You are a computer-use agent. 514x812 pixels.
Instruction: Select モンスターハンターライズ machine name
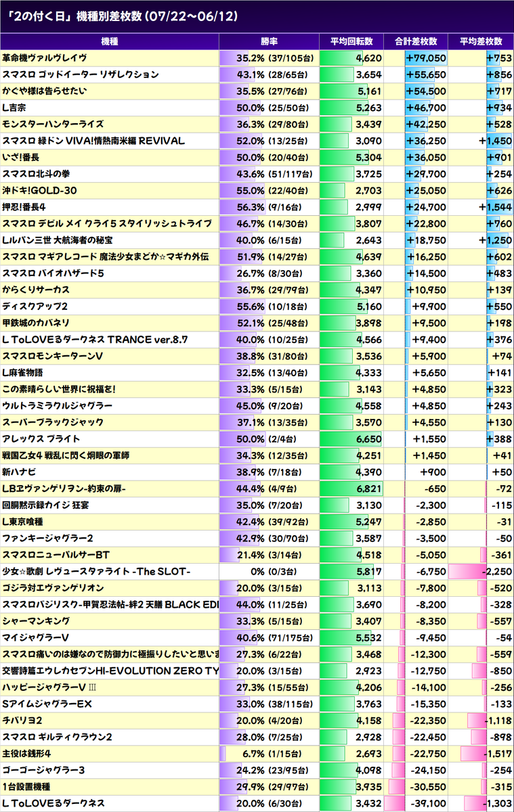(53, 125)
